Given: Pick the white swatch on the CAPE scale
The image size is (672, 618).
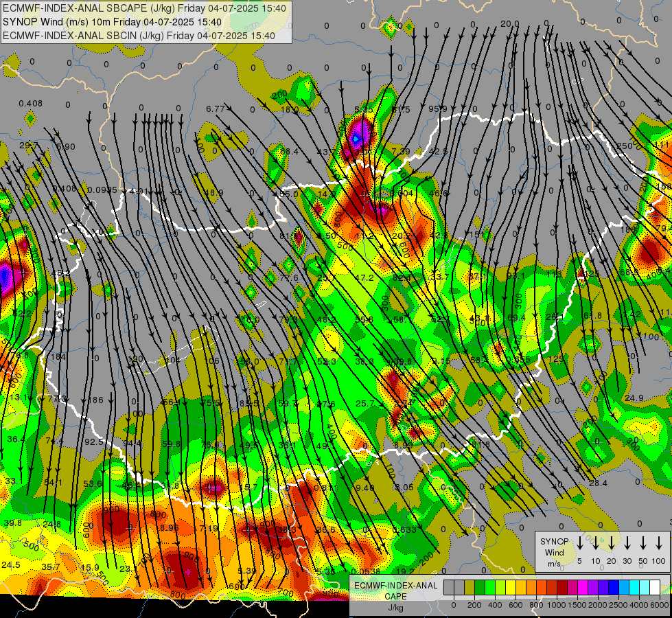Looking at the screenshot, I should [x=655, y=587].
